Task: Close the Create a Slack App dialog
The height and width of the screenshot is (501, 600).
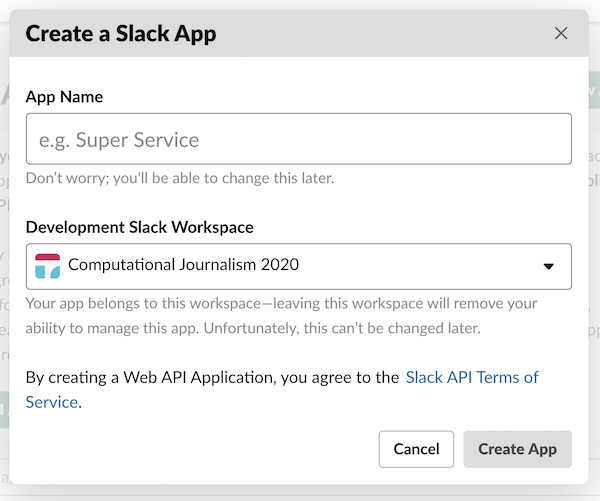Action: click(x=561, y=33)
